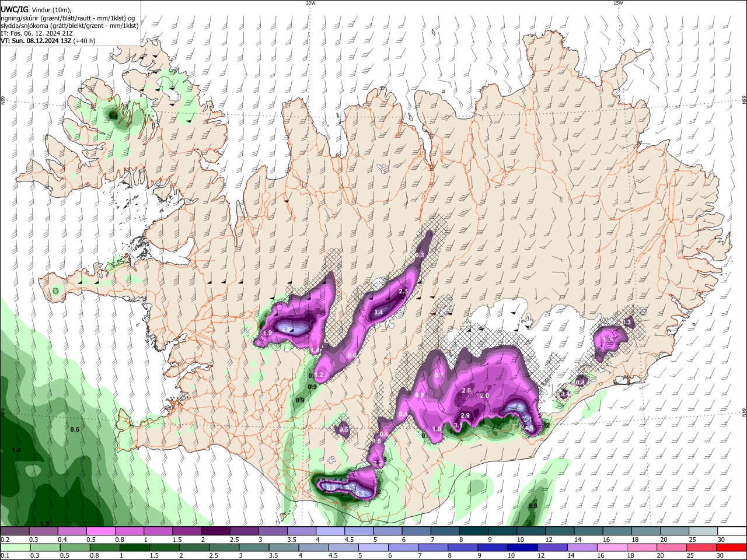Screen dimensions: 747x560
Task: Click the bright red swatch ending the rain legend
Action: pos(732,547)
